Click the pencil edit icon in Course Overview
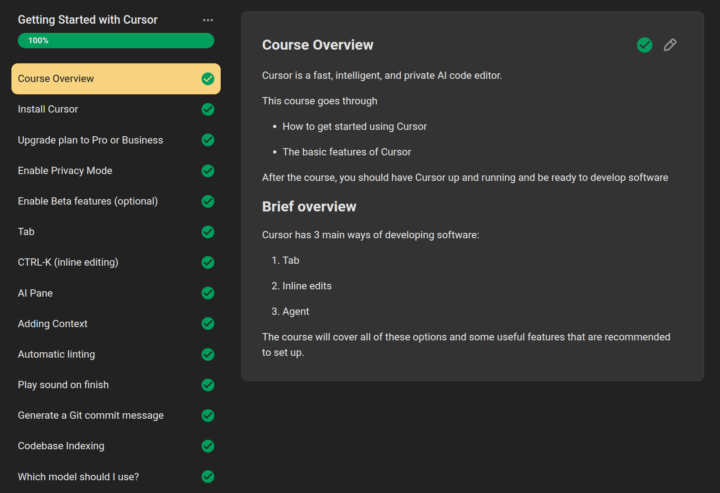The height and width of the screenshot is (493, 720). click(670, 45)
